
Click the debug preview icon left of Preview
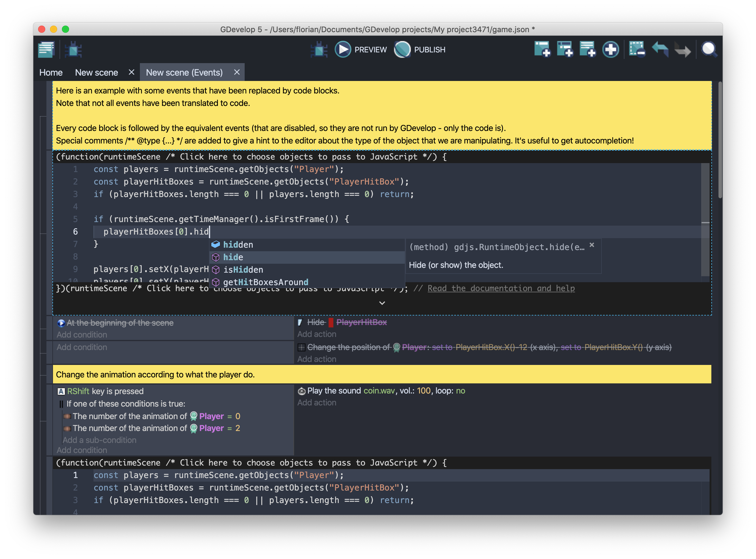coord(319,50)
